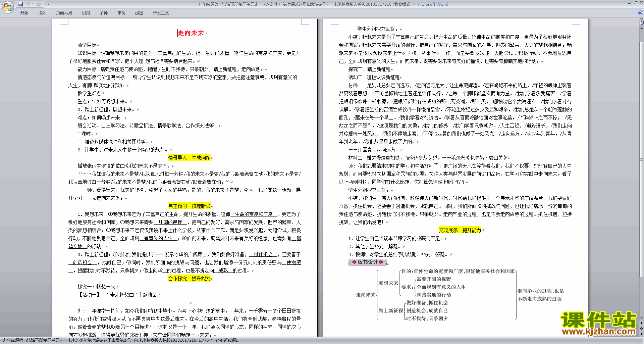
Task: Click the highlighted heading 合作探究 提升能力
Action: pos(189,279)
